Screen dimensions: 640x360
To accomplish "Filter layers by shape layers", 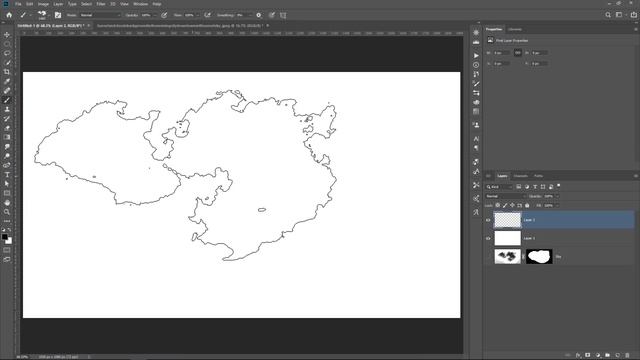I will click(x=543, y=187).
